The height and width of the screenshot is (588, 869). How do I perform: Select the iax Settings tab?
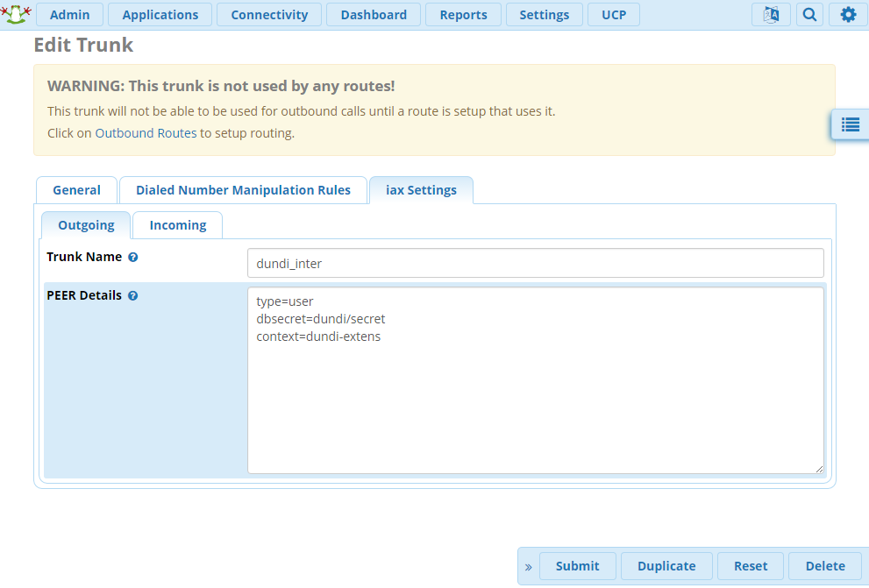click(421, 189)
